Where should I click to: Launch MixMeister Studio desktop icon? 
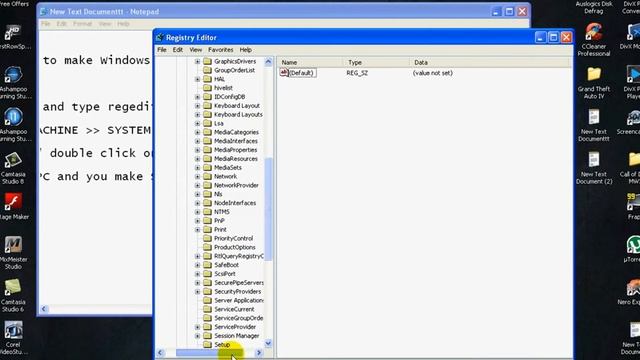click(13, 245)
